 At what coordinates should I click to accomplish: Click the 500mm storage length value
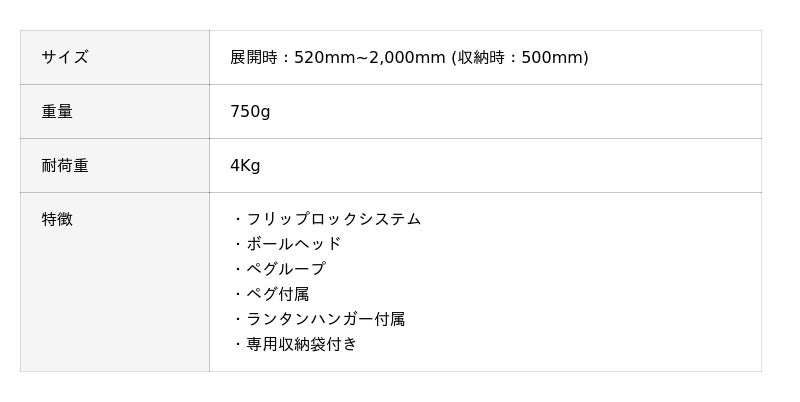click(x=552, y=57)
